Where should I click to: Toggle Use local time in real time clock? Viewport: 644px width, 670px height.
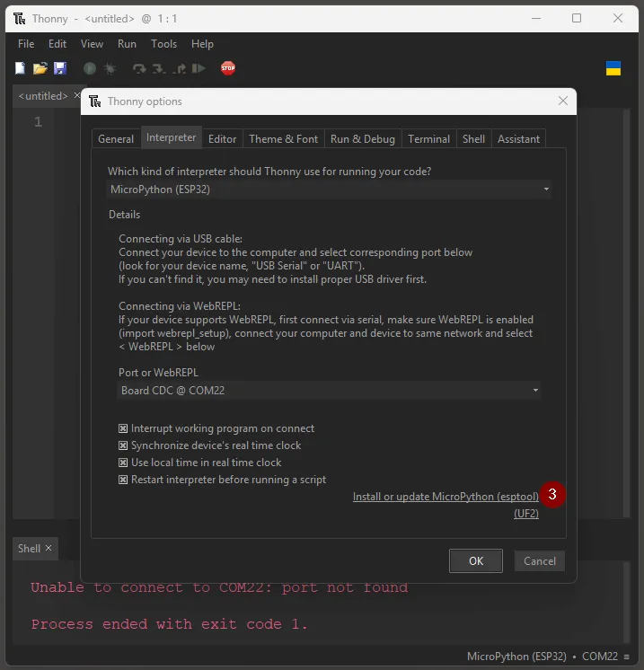[x=123, y=463]
